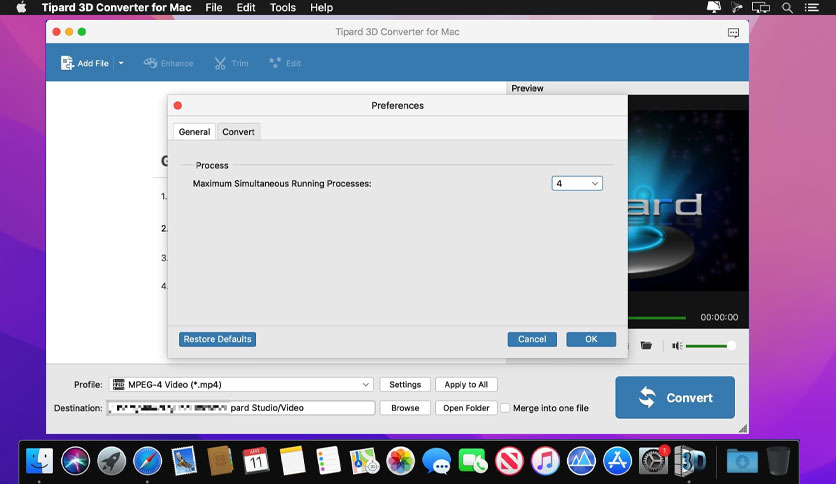Open the feedback chat icon in title bar
The image size is (836, 484).
[733, 33]
